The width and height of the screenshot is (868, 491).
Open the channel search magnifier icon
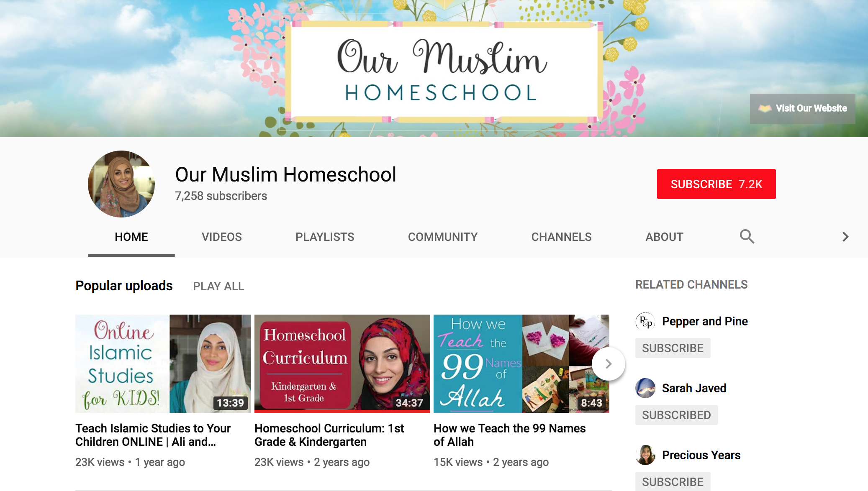tap(747, 237)
